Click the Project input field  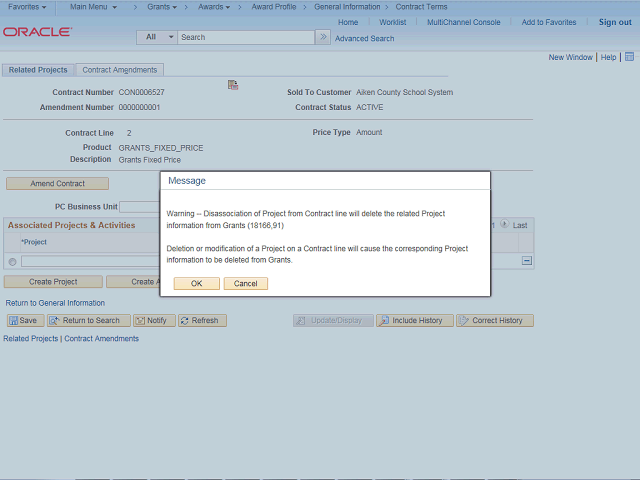point(91,261)
